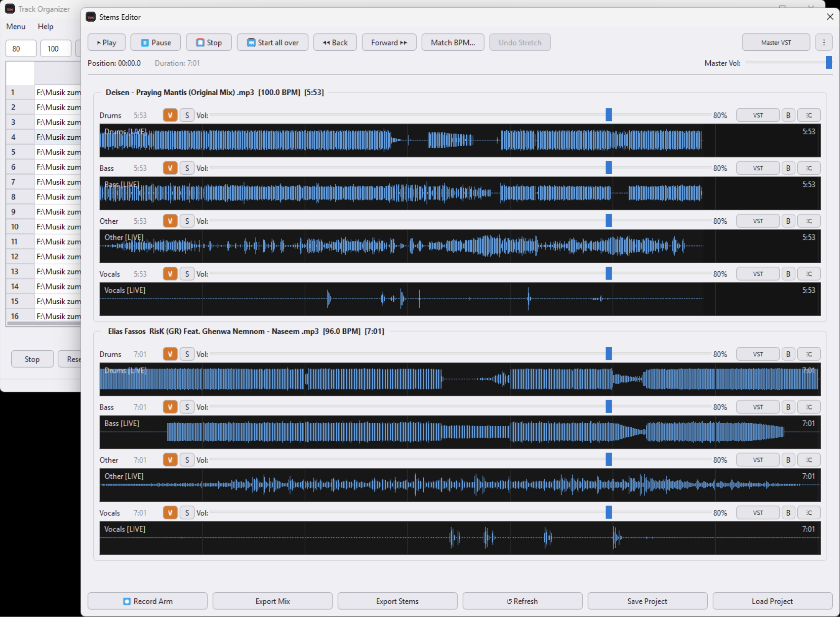Toggle mute on Praying Mantis Vocals stem
This screenshot has height=617, width=840.
(170, 274)
